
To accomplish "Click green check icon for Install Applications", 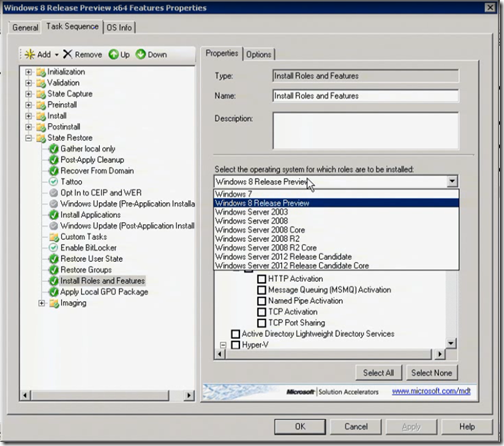I will click(54, 215).
